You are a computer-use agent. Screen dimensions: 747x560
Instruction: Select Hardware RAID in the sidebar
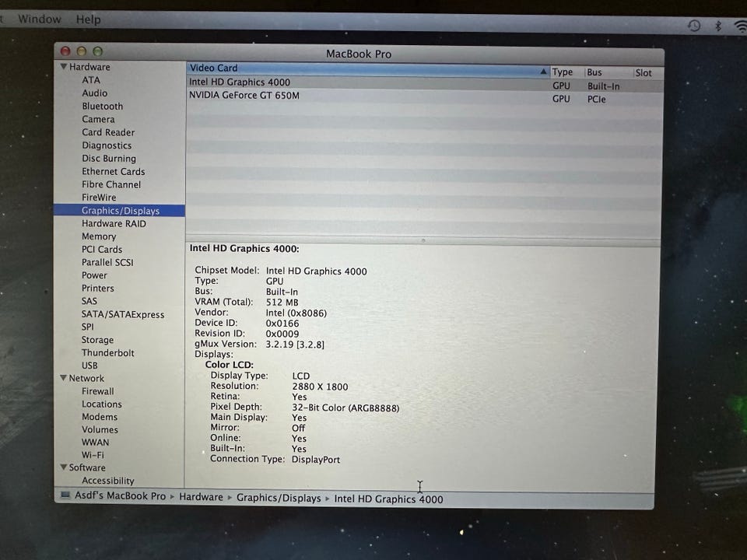click(x=114, y=223)
